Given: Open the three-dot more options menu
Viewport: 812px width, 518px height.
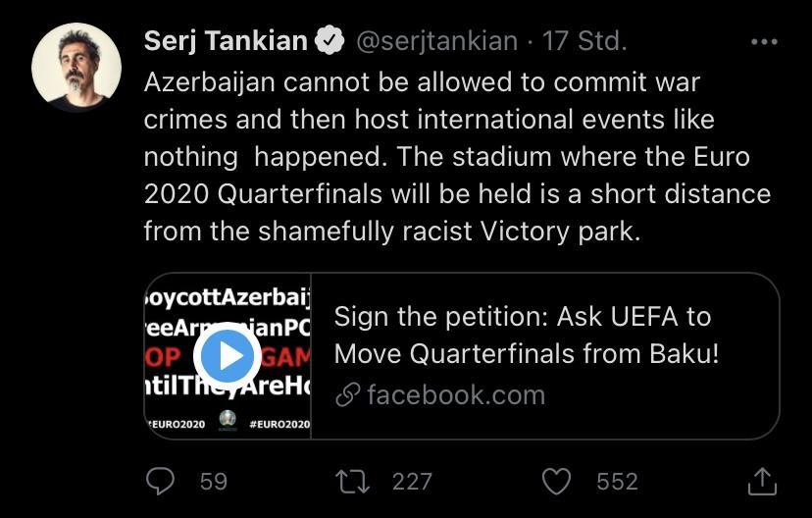Looking at the screenshot, I should point(763,42).
